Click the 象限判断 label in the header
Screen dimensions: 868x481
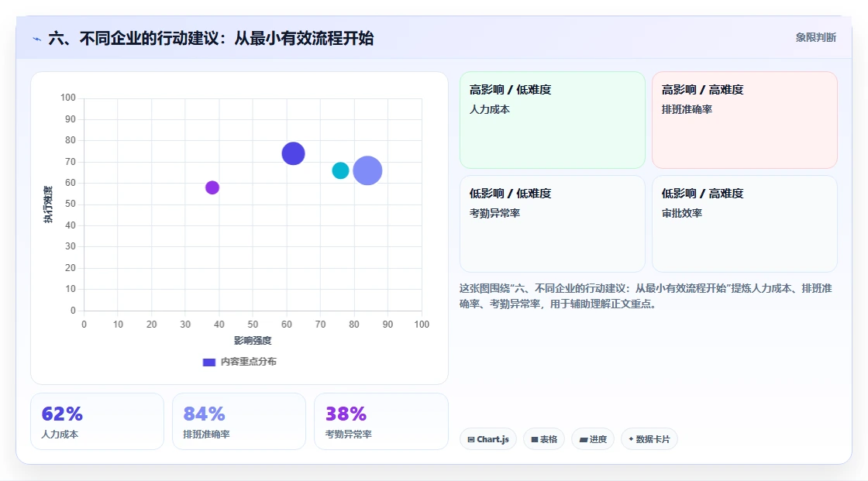815,38
